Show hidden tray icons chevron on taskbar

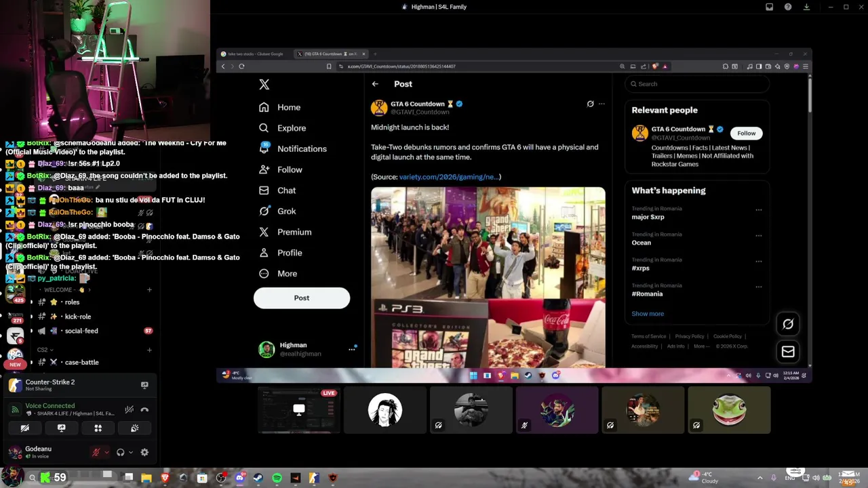(x=759, y=478)
